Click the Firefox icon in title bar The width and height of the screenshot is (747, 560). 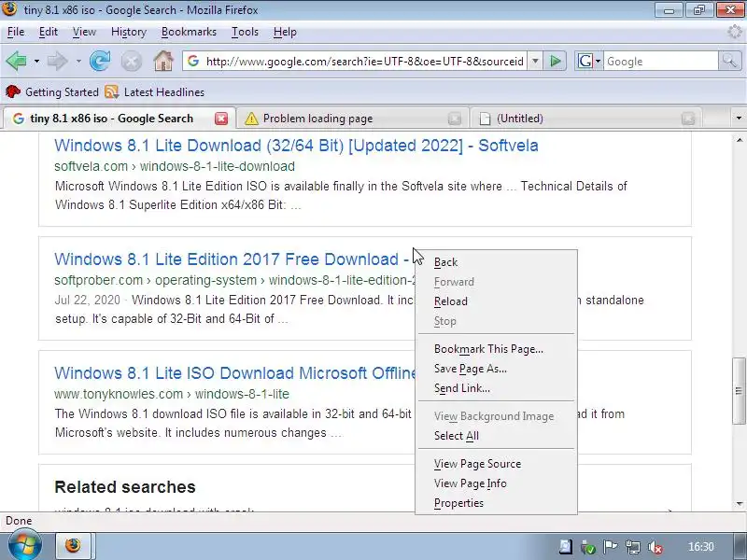[9, 9]
